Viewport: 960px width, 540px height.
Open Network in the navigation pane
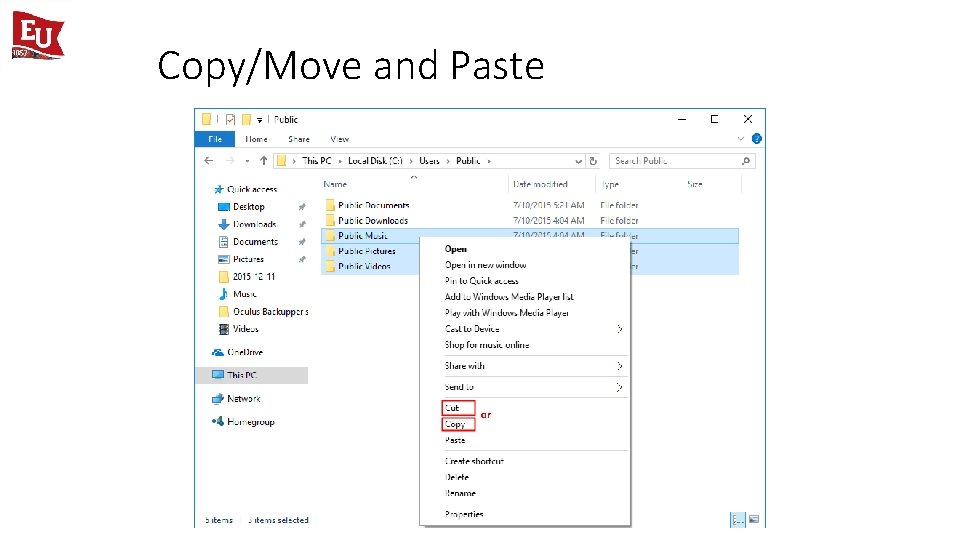pos(244,399)
